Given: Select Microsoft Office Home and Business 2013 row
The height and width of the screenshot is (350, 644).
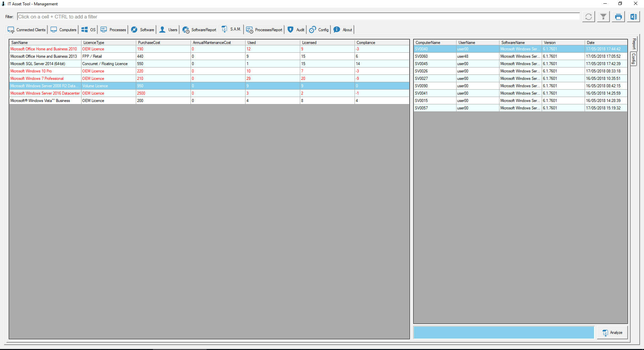Looking at the screenshot, I should (209, 56).
